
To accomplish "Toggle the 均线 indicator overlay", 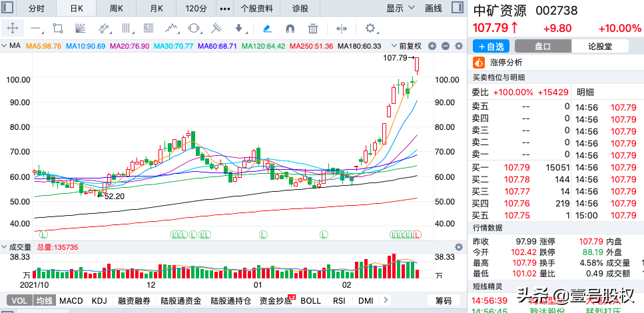I will (45, 301).
